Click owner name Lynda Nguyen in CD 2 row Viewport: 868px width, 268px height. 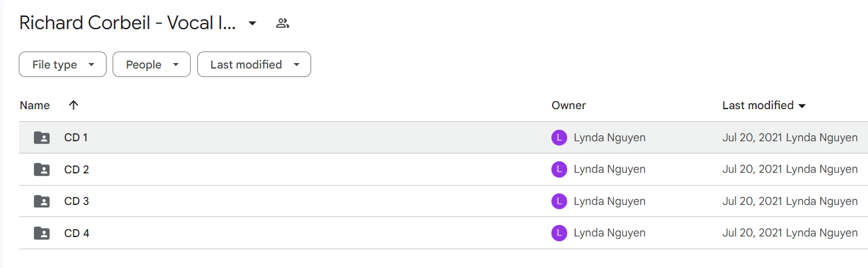point(610,169)
